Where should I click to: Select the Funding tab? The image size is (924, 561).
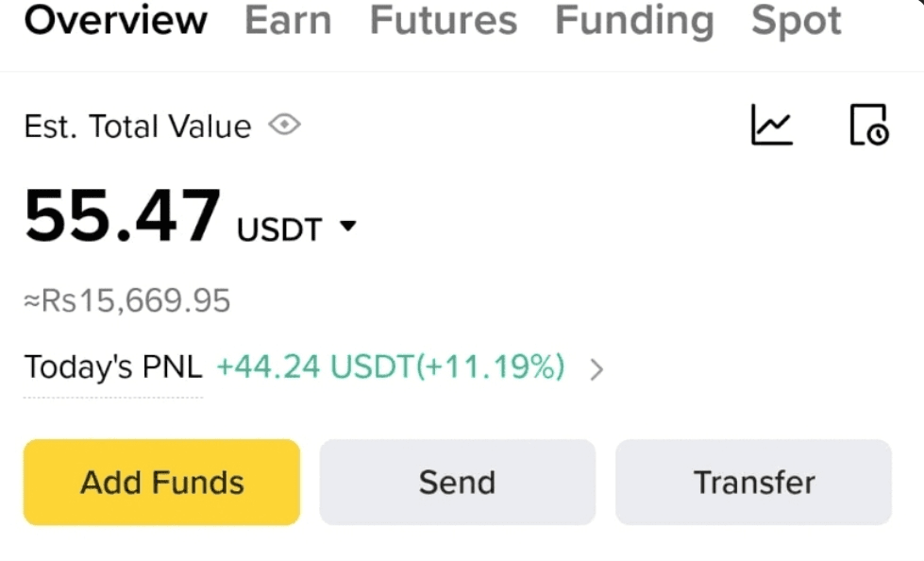click(x=634, y=21)
